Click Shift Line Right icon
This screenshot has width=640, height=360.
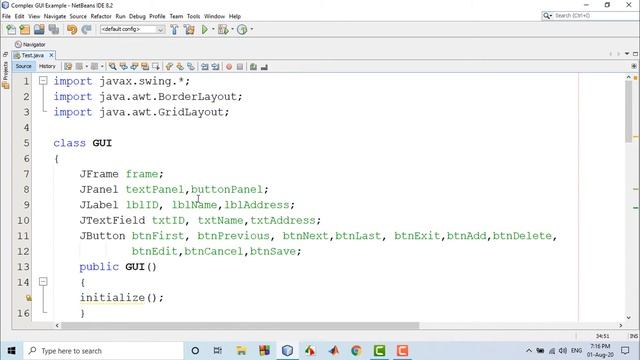(x=215, y=67)
